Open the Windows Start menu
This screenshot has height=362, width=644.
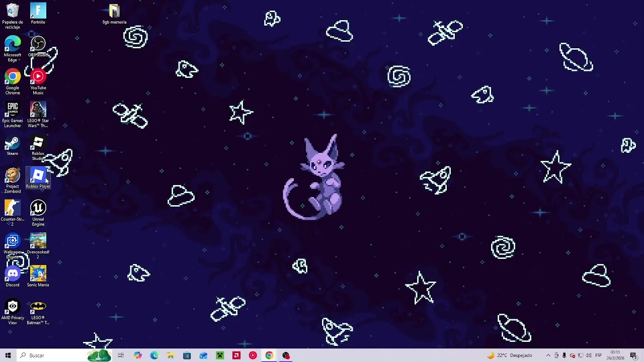(x=8, y=355)
